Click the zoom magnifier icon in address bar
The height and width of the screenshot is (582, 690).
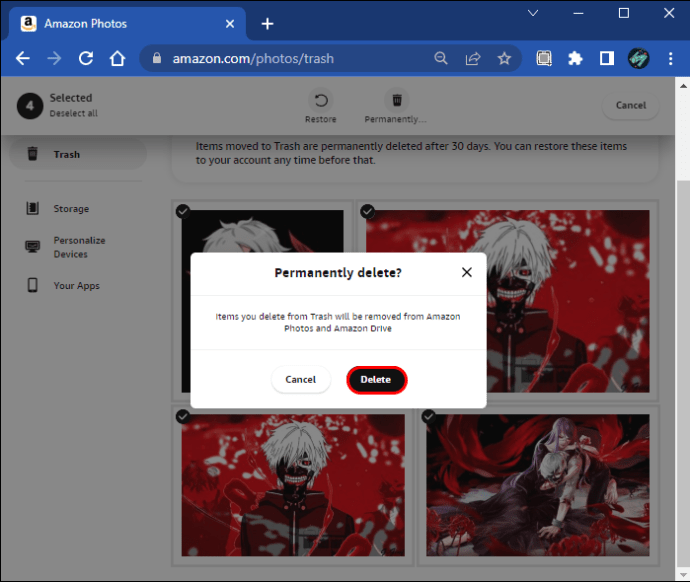[x=440, y=58]
